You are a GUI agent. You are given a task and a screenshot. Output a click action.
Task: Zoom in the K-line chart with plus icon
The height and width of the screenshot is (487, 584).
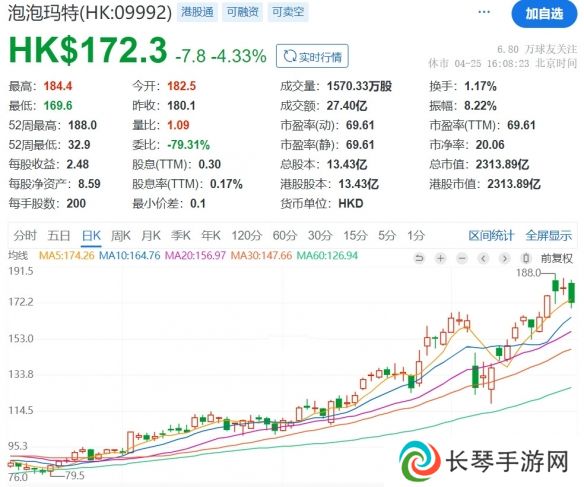tap(441, 258)
